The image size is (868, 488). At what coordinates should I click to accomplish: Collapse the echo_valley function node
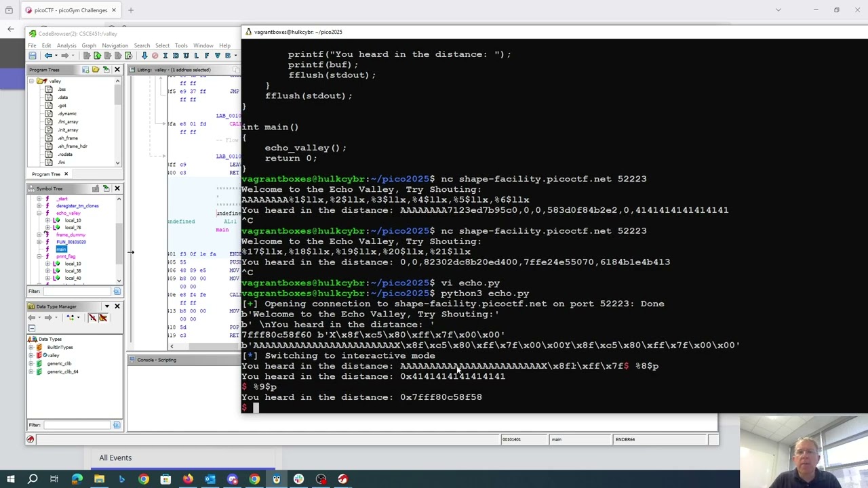[x=39, y=213]
